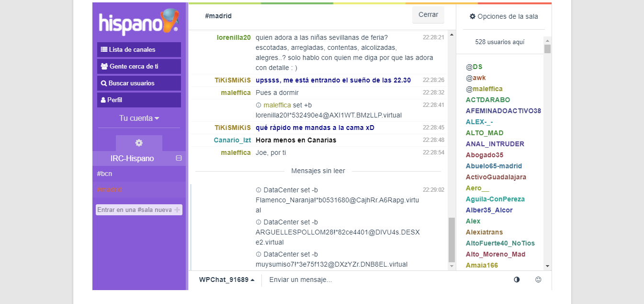Screen dimensions: 644x304
Task: Click message 'Hora menos en Canarias'
Action: pos(296,140)
